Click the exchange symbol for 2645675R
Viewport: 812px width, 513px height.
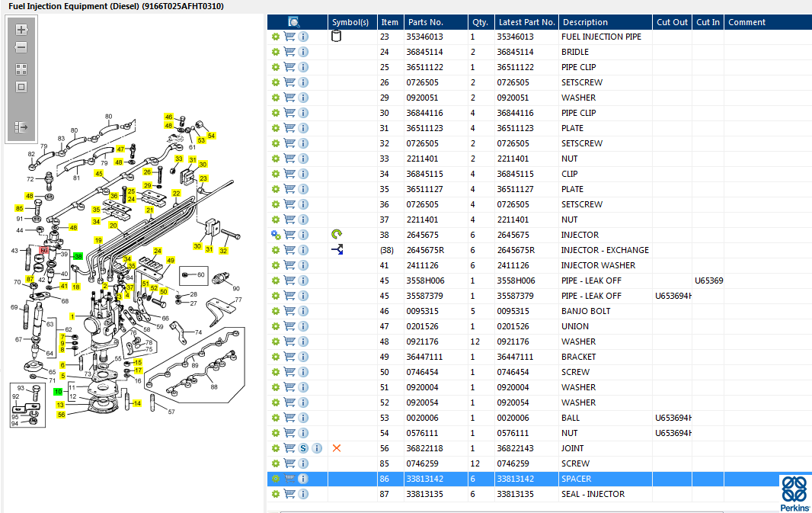[x=337, y=250]
